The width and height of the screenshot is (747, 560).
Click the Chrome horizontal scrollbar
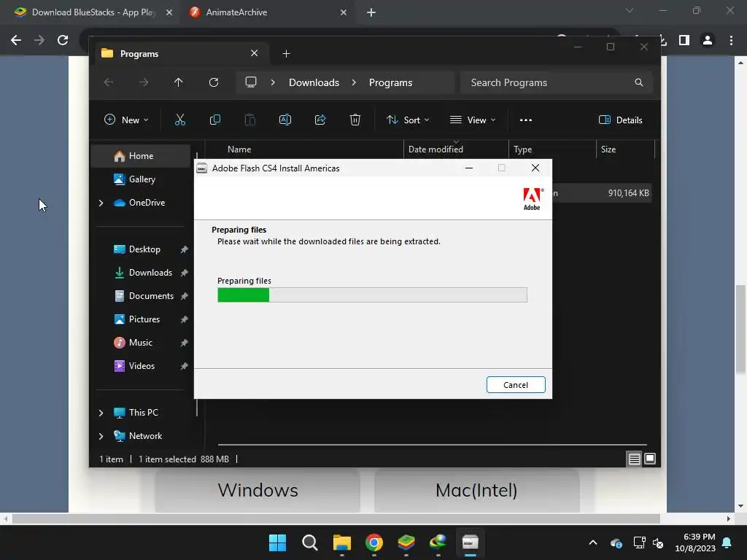point(336,518)
